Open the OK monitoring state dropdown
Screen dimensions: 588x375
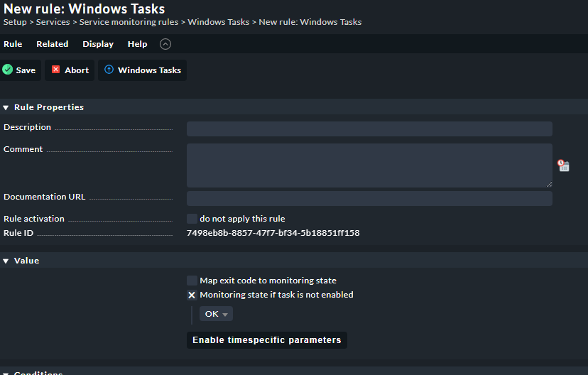point(216,314)
